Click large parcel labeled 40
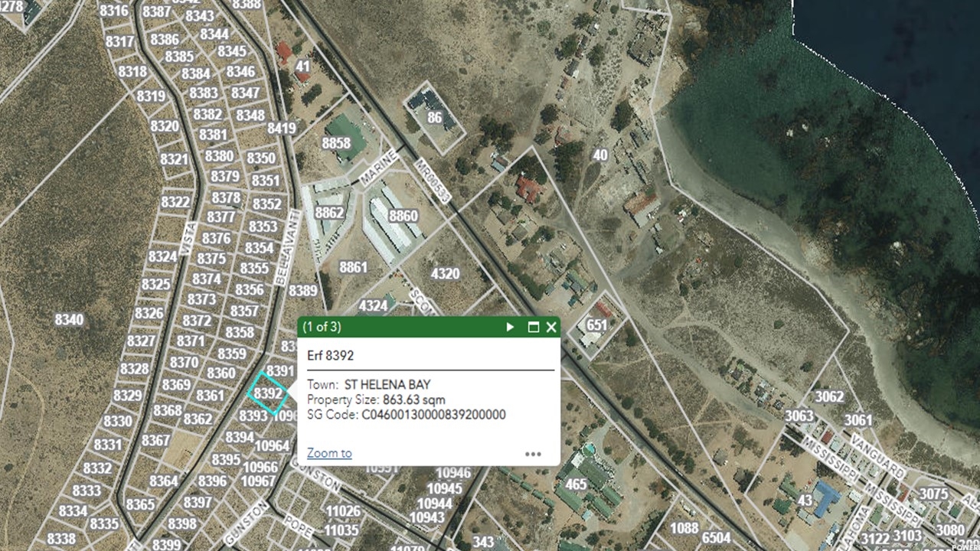The image size is (980, 551). pos(600,155)
